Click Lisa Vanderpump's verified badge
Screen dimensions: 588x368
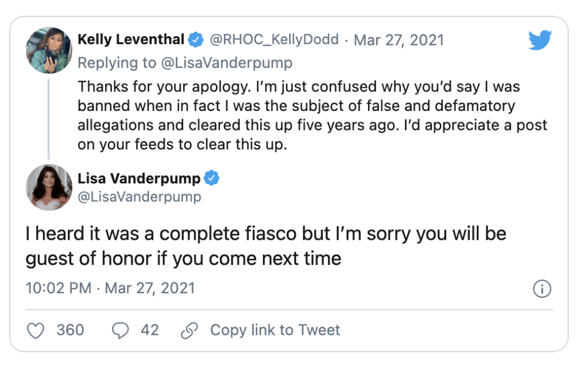click(211, 178)
